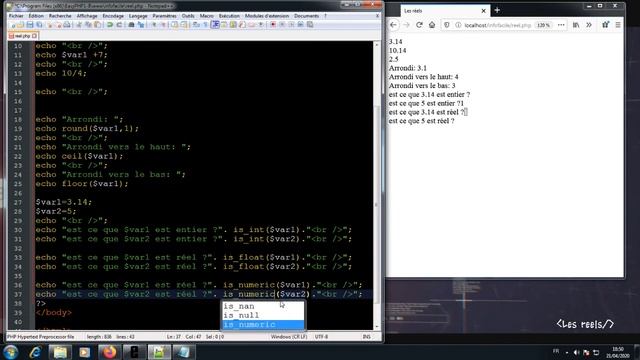Click volume icon in system tray
The width and height of the screenshot is (640, 360).
click(x=577, y=352)
